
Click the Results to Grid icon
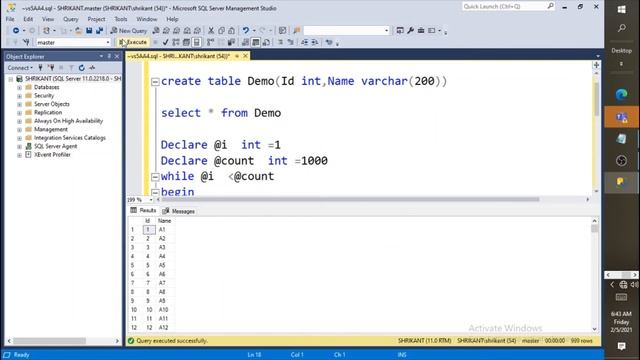[x=256, y=42]
